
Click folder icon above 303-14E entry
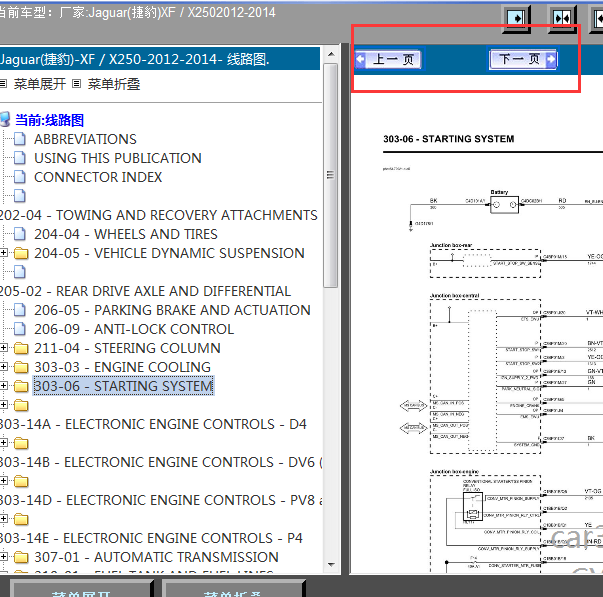coord(21,519)
